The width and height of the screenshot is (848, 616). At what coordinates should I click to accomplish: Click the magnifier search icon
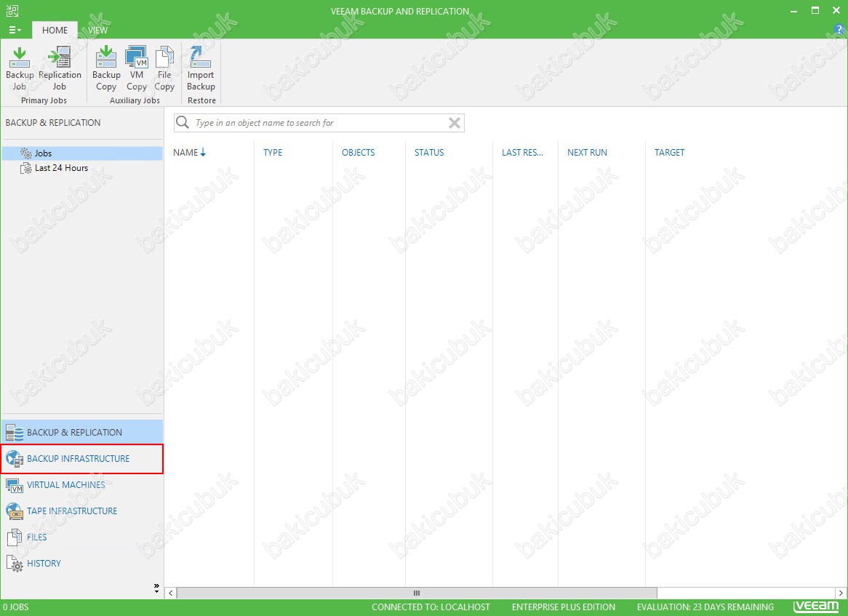pos(183,122)
